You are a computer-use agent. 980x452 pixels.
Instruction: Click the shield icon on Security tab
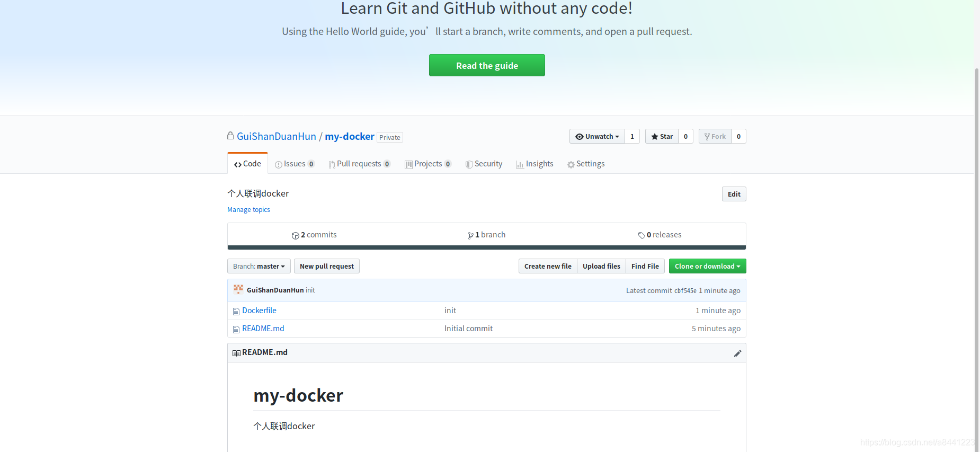point(469,165)
